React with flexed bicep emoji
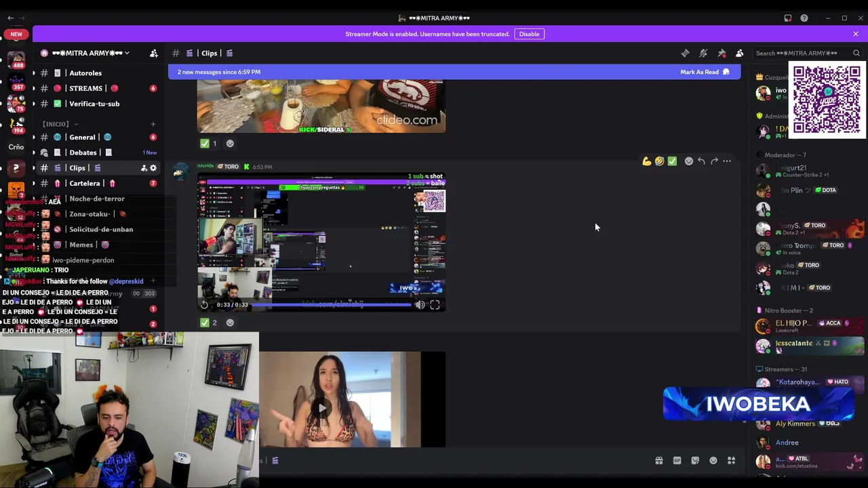The image size is (868, 488). pos(647,161)
